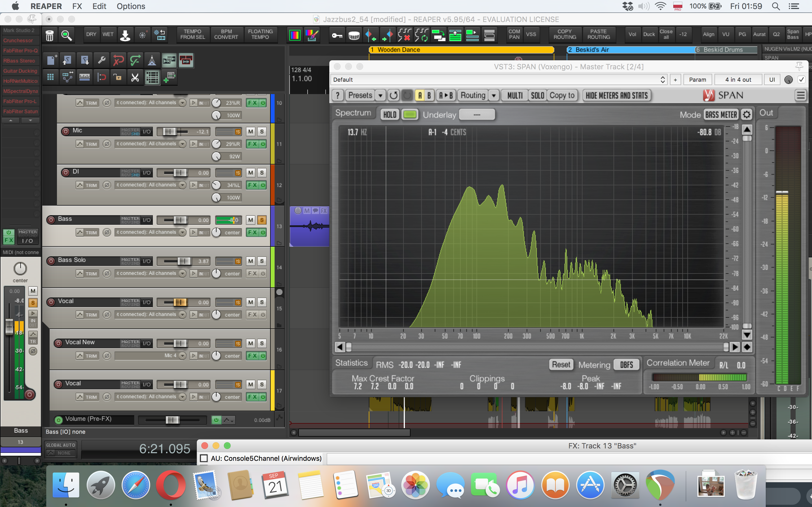Click the wrench project settings icon
The height and width of the screenshot is (507, 812).
click(x=101, y=60)
